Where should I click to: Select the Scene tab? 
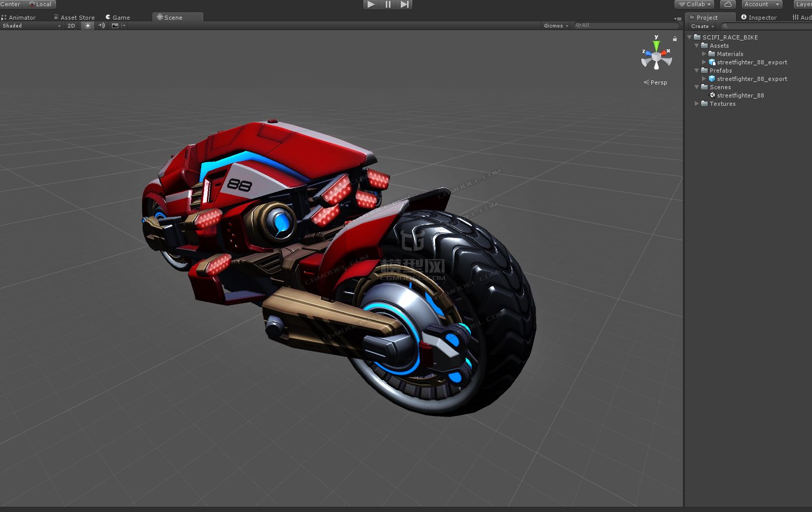(x=177, y=17)
